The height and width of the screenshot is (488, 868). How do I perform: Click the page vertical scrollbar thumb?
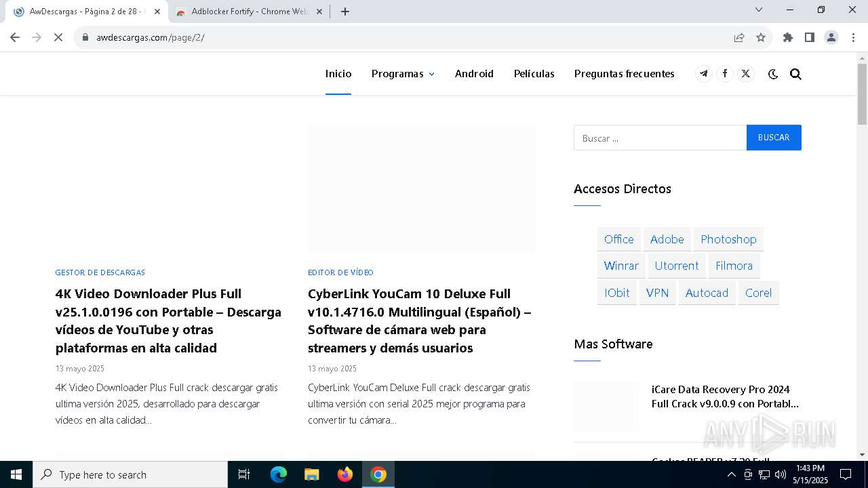(x=863, y=94)
